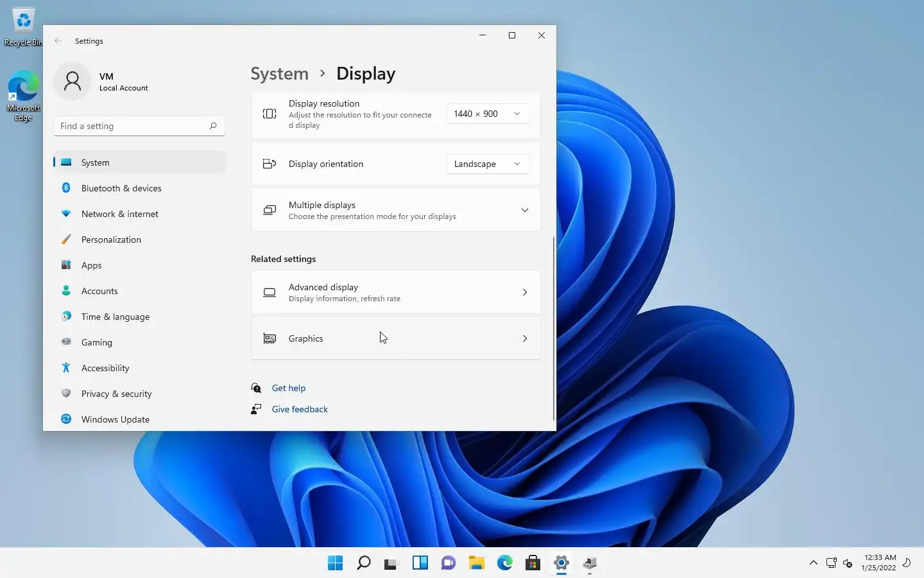Screen dimensions: 924x578
Task: Open Graphics settings via its chevron
Action: click(x=524, y=338)
